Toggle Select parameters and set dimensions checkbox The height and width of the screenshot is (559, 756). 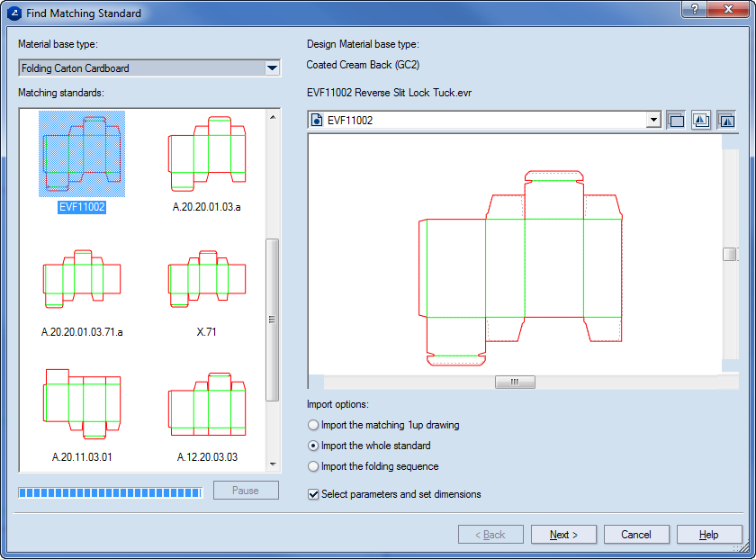tap(313, 494)
